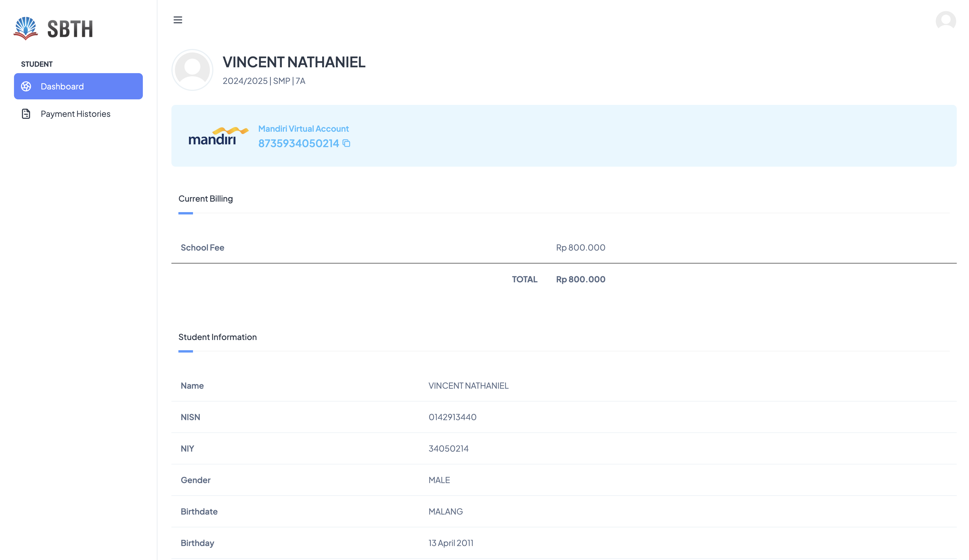
Task: Click the hamburger menu icon
Action: point(178,20)
